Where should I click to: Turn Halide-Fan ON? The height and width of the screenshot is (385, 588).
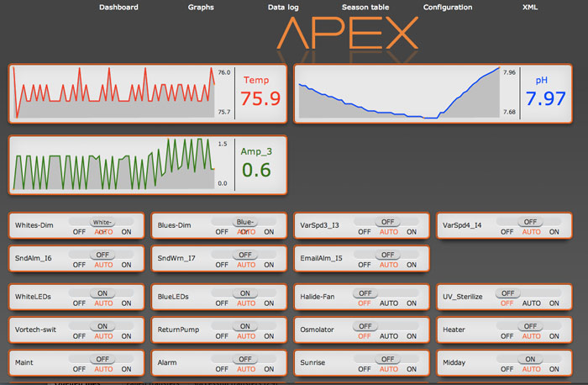point(412,303)
